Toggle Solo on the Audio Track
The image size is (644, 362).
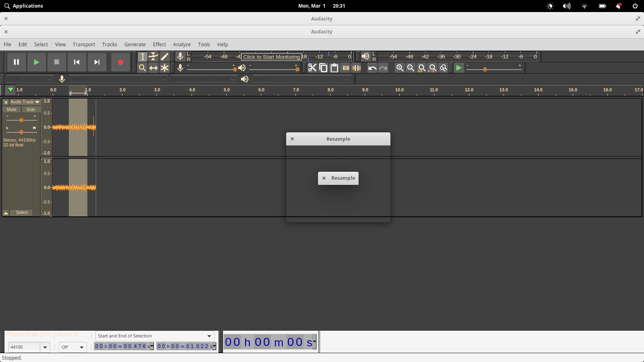point(31,109)
